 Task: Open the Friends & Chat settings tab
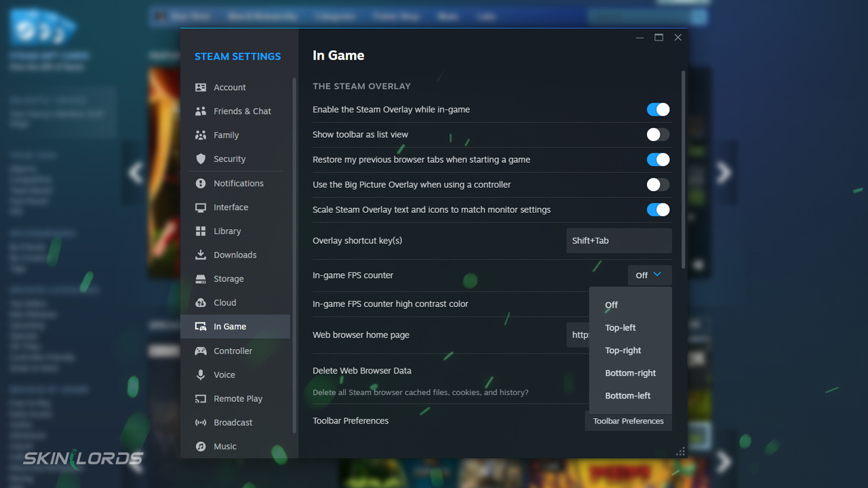tap(235, 111)
